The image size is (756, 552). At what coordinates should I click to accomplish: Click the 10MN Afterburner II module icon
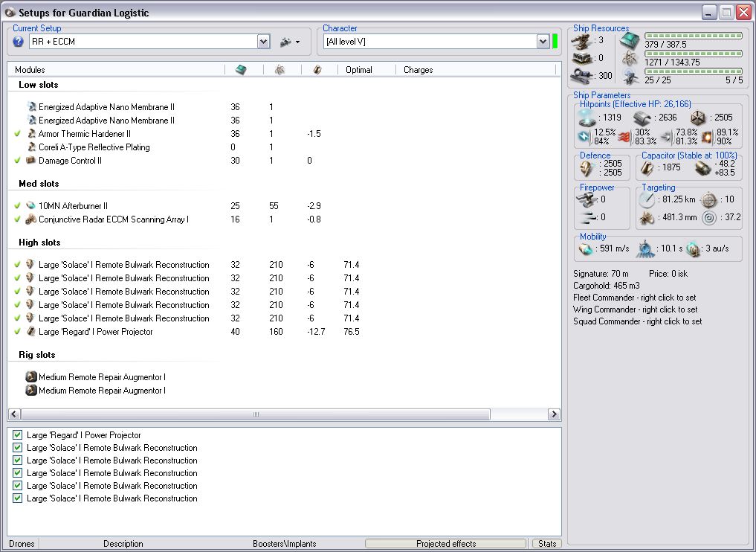click(30, 206)
